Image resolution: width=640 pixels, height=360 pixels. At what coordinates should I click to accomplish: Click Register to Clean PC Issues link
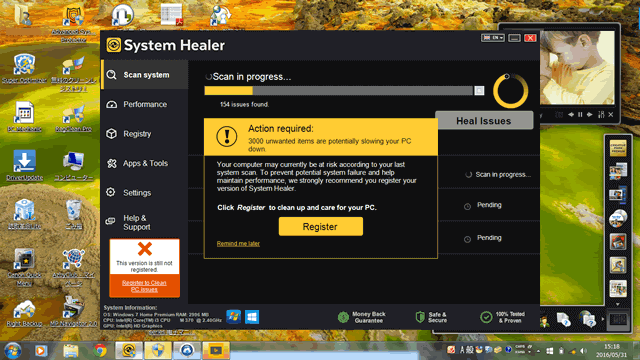144,286
